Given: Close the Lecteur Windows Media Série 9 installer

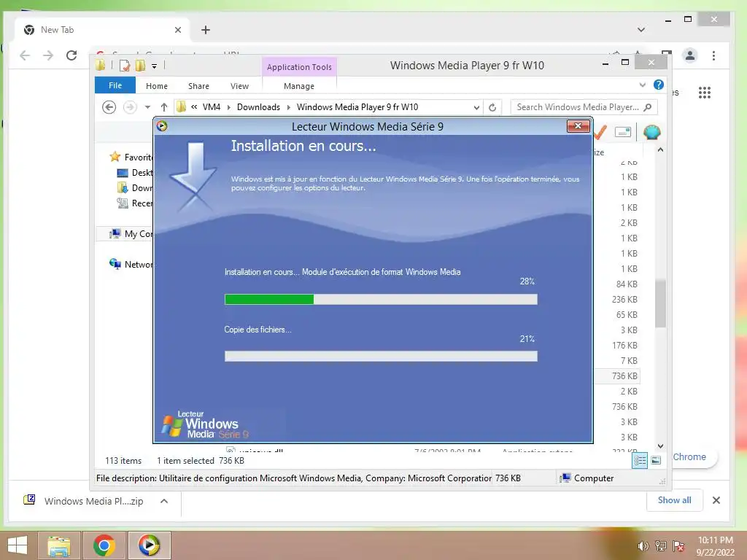Looking at the screenshot, I should (x=578, y=126).
